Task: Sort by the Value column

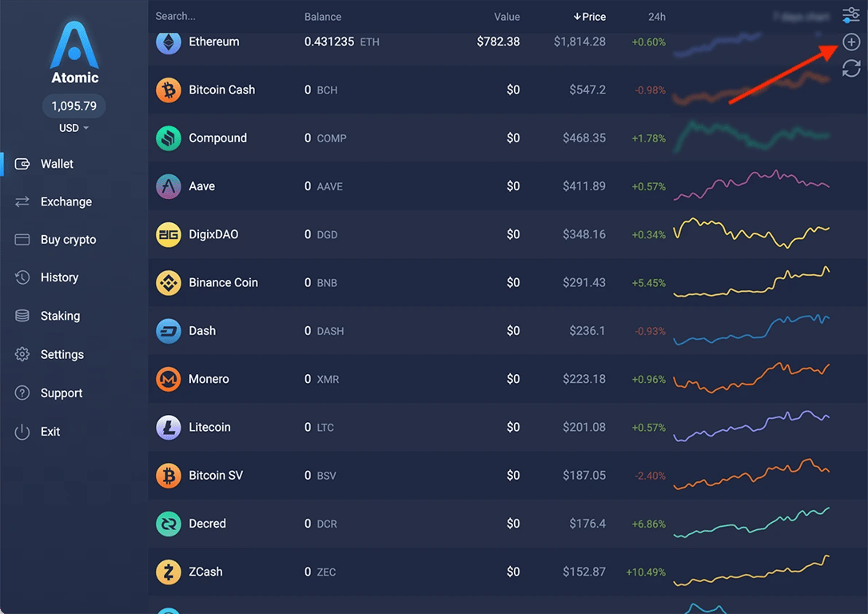Action: coord(507,17)
